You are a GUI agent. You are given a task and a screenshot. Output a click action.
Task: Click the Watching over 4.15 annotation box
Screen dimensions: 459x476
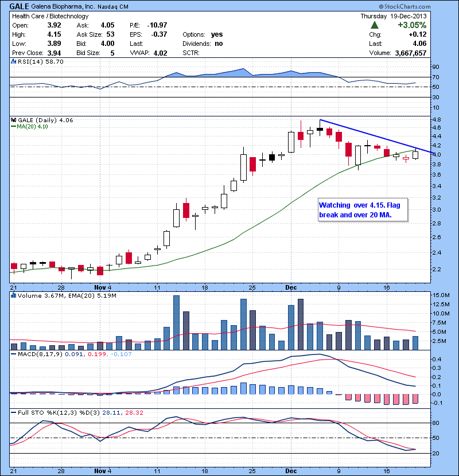tap(363, 210)
